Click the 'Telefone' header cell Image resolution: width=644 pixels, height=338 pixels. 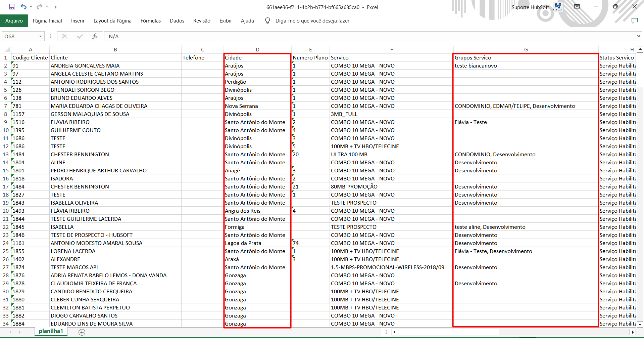(x=202, y=57)
